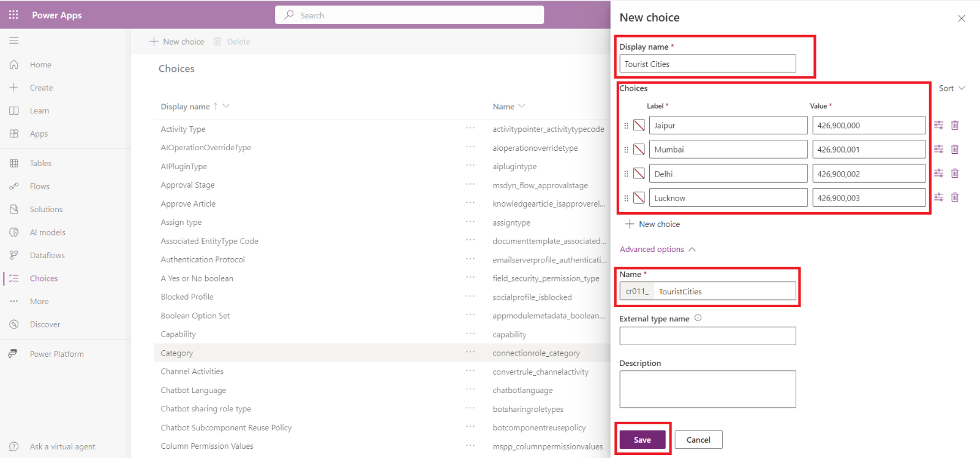This screenshot has height=458, width=980.
Task: Delete the Jaipur choice row
Action: (x=954, y=125)
